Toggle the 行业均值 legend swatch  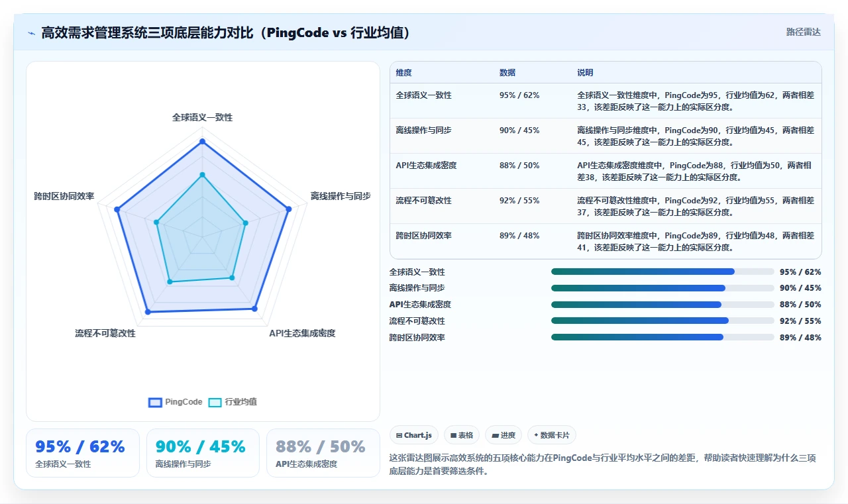(215, 402)
